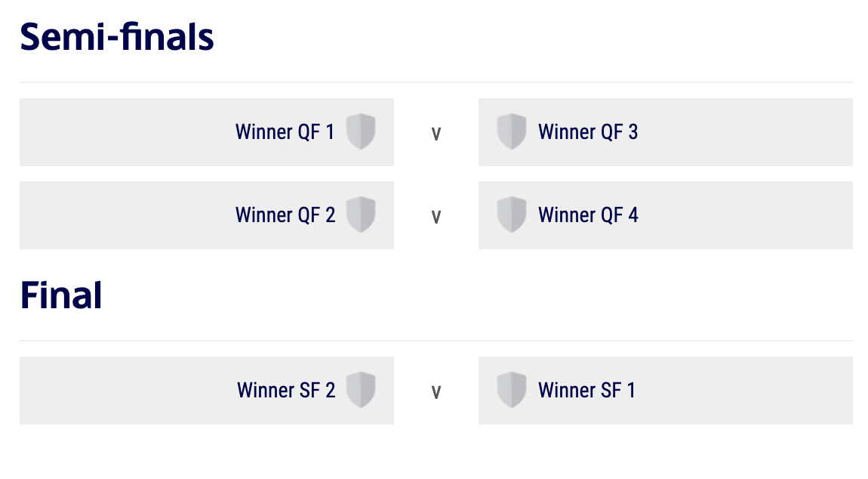
Task: Select the "v" separator in the Final match
Action: coord(436,392)
